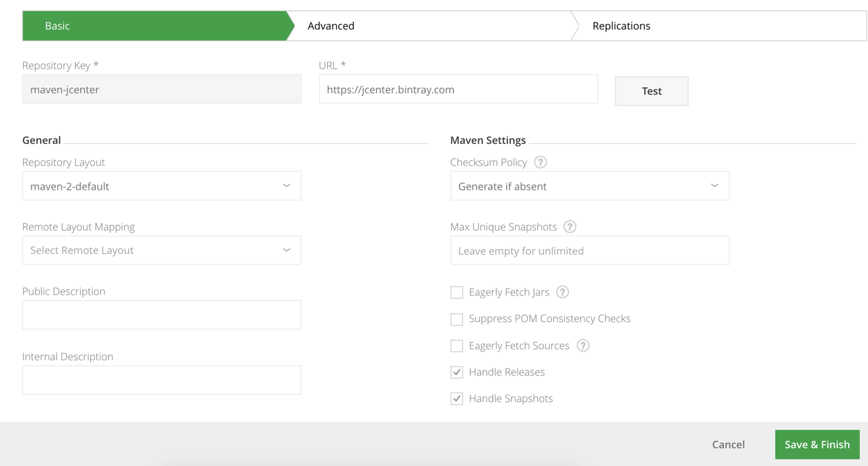Viewport: 868px width, 466px height.
Task: Cancel the repository configuration
Action: tap(728, 445)
